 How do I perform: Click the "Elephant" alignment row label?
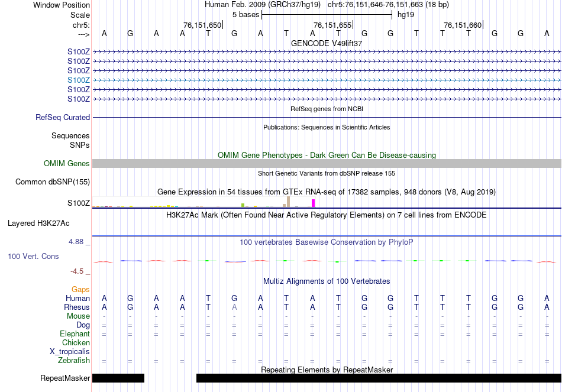point(75,333)
